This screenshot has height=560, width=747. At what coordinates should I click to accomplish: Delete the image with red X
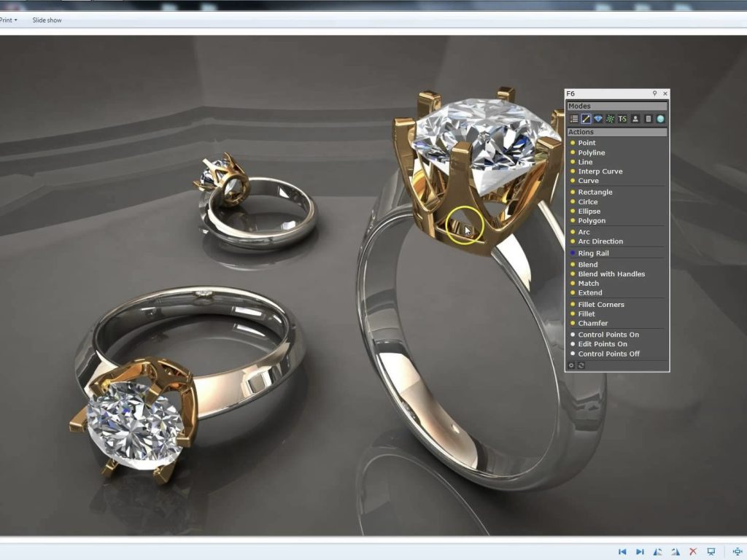tap(693, 552)
